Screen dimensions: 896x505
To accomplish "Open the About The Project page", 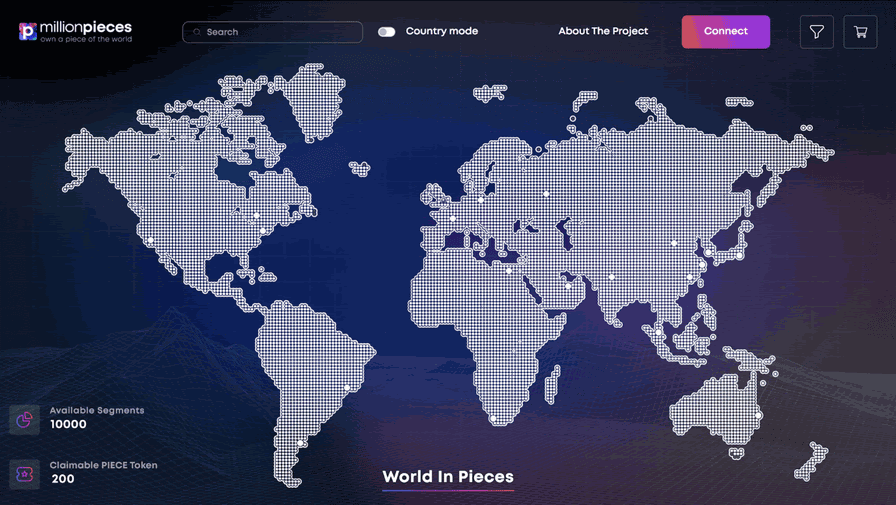I will click(603, 31).
